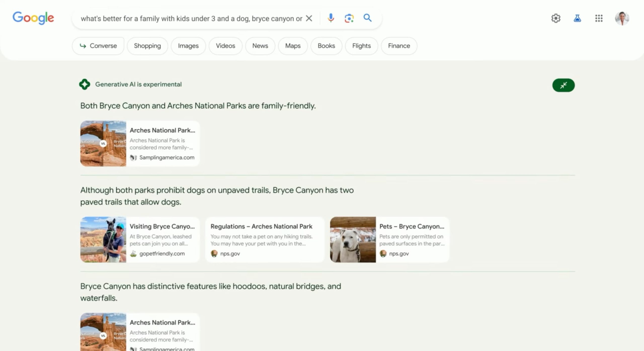644x351 pixels.
Task: Select the Flights filter chip
Action: (361, 46)
